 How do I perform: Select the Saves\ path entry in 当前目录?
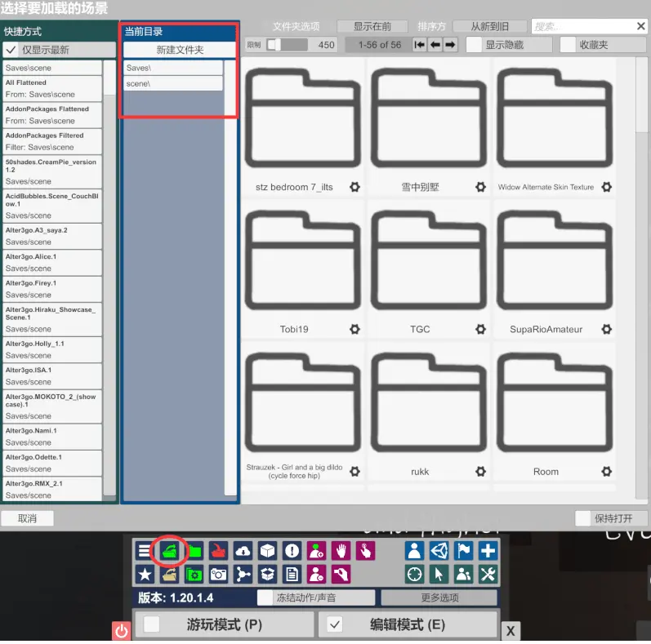point(172,68)
